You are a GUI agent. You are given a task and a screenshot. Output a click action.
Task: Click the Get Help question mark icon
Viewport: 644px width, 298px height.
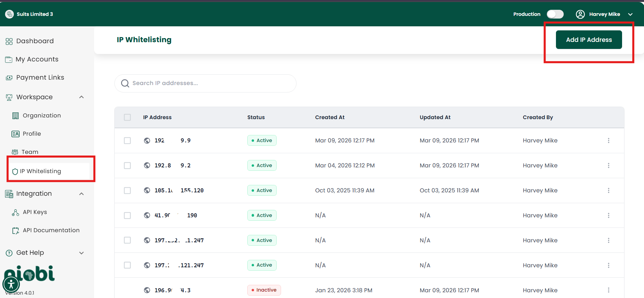(x=9, y=253)
